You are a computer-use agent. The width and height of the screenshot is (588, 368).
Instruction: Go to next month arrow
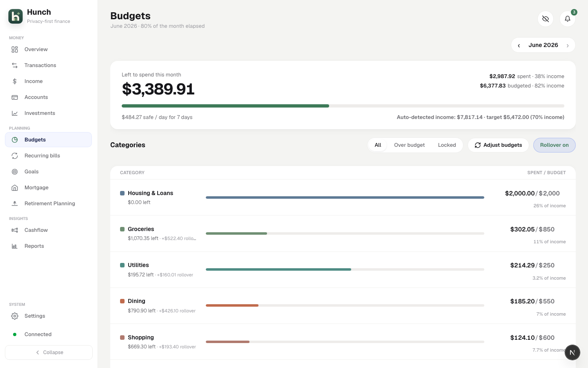(568, 45)
